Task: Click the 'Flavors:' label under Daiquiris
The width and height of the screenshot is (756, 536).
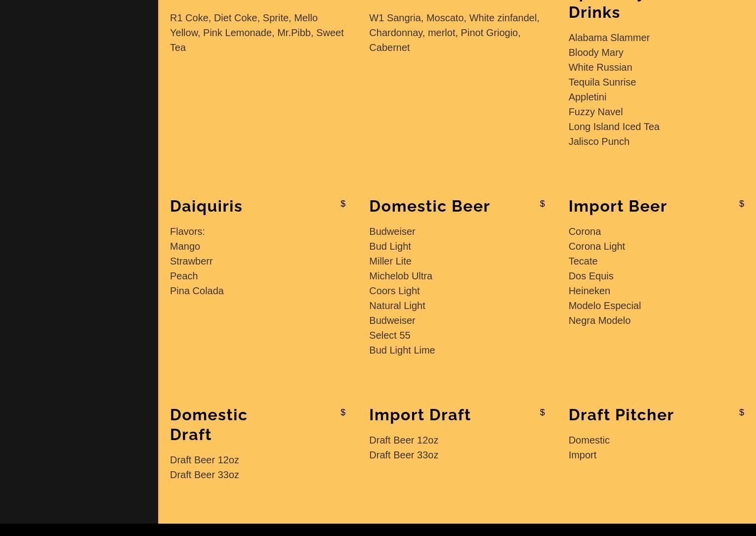Action: point(187,231)
